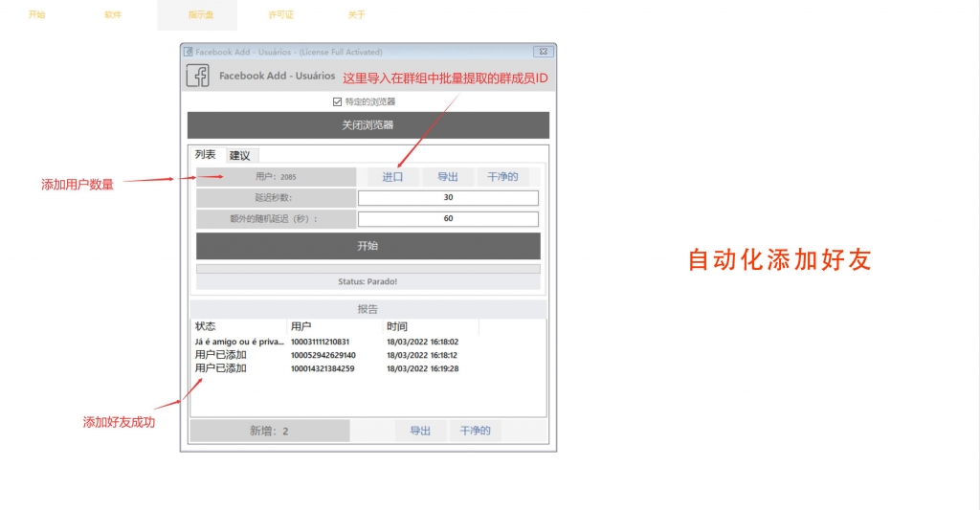Click the 关闭浏览器 button
Image resolution: width=980 pixels, height=510 pixels.
368,125
